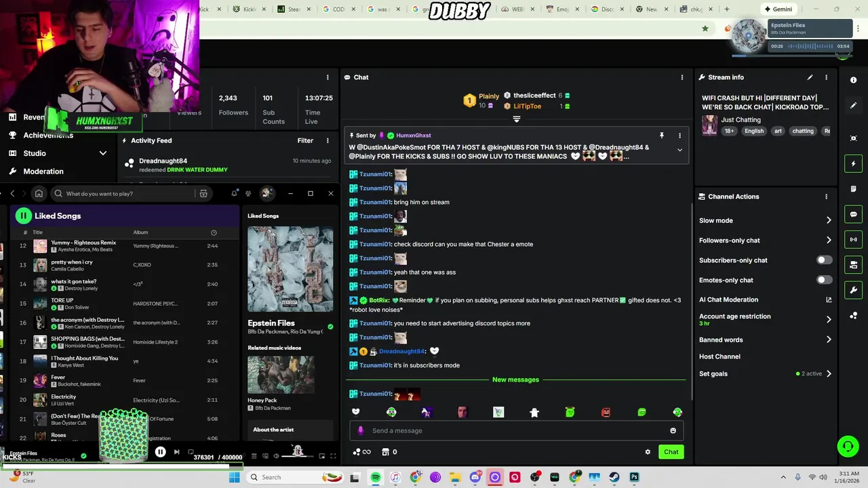Click purple microphone icon in chat input

coord(360,430)
